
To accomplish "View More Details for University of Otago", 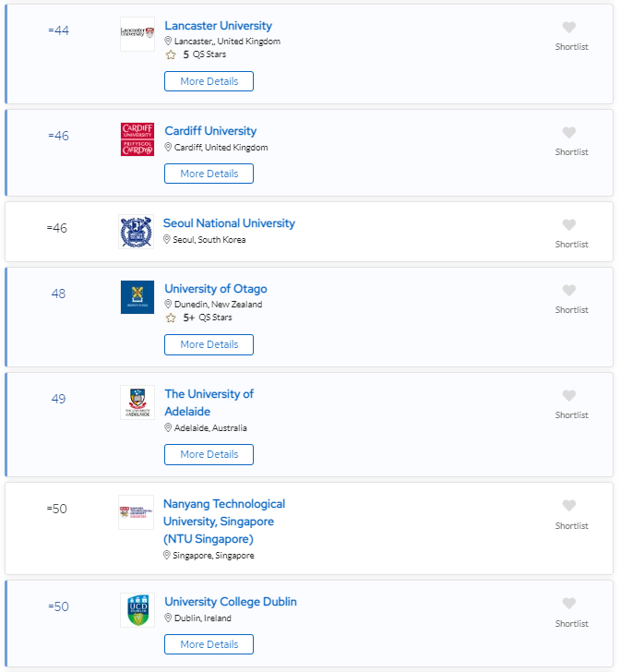I will (209, 344).
